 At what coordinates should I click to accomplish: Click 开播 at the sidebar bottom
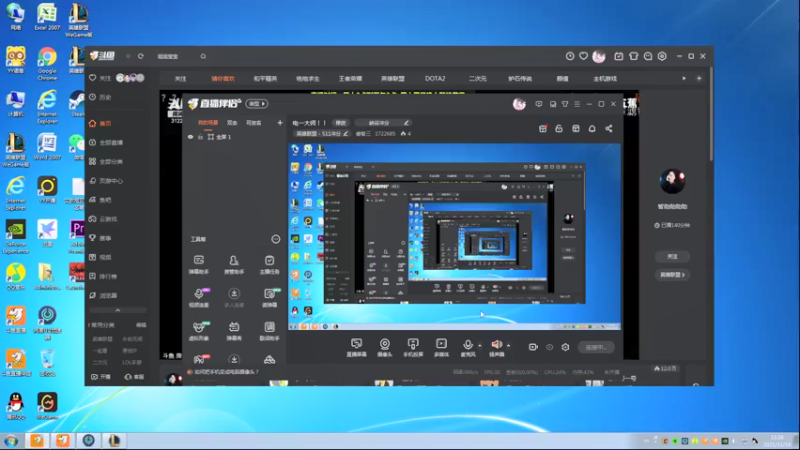101,377
